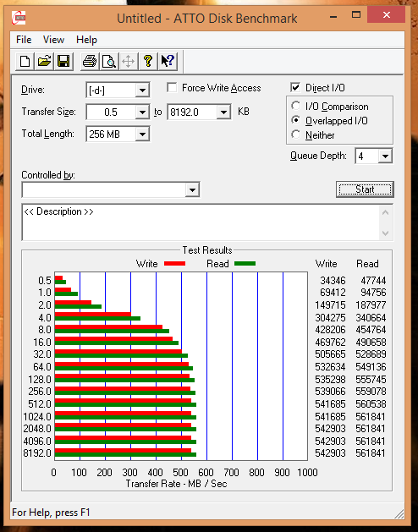Image resolution: width=418 pixels, height=532 pixels.
Task: Click the Print Preview toolbar icon
Action: click(109, 62)
